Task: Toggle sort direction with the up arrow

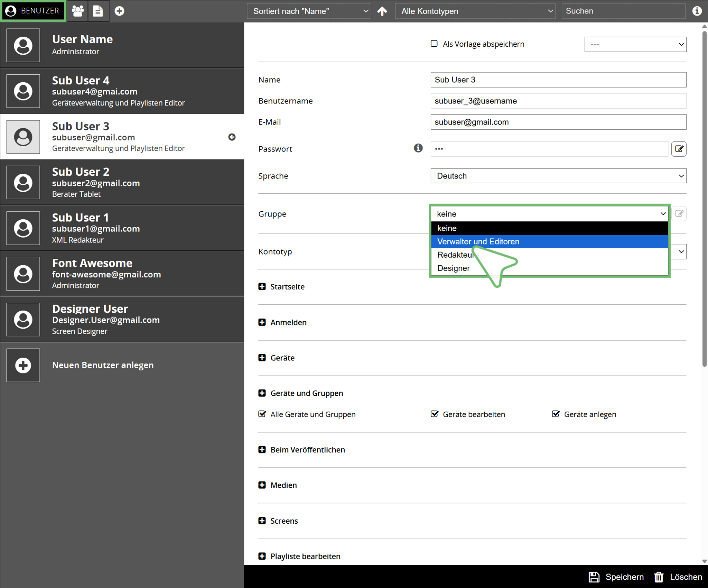Action: point(382,11)
